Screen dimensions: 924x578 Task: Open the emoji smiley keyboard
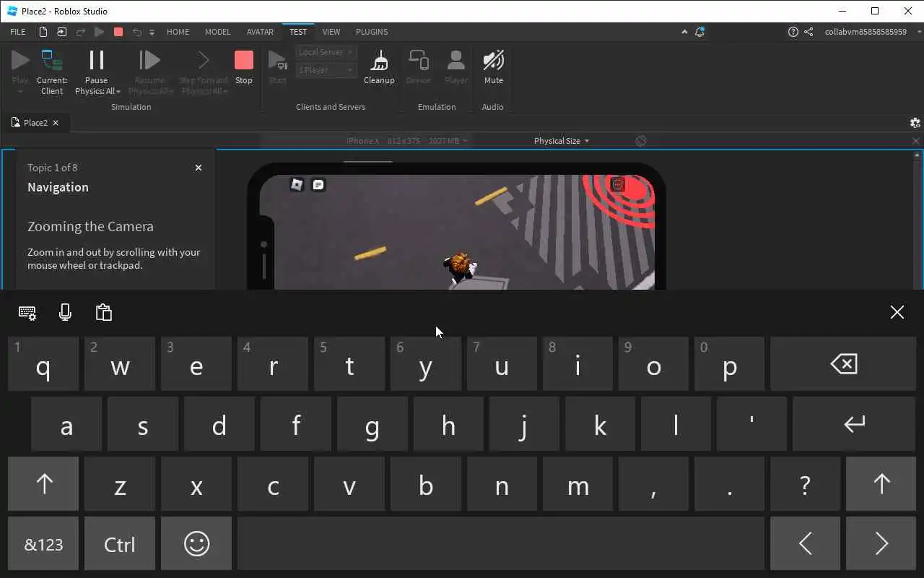(196, 543)
